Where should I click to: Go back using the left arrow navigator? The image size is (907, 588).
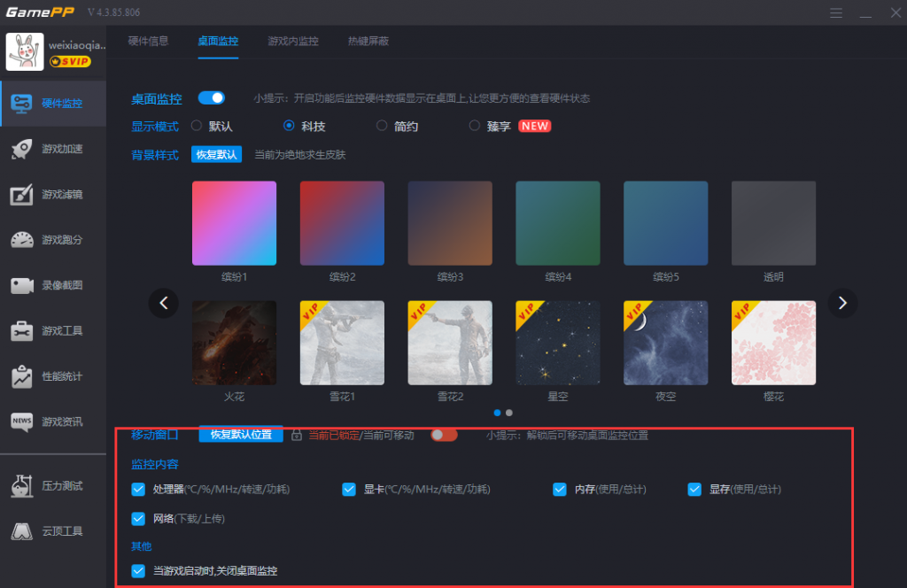click(x=164, y=303)
